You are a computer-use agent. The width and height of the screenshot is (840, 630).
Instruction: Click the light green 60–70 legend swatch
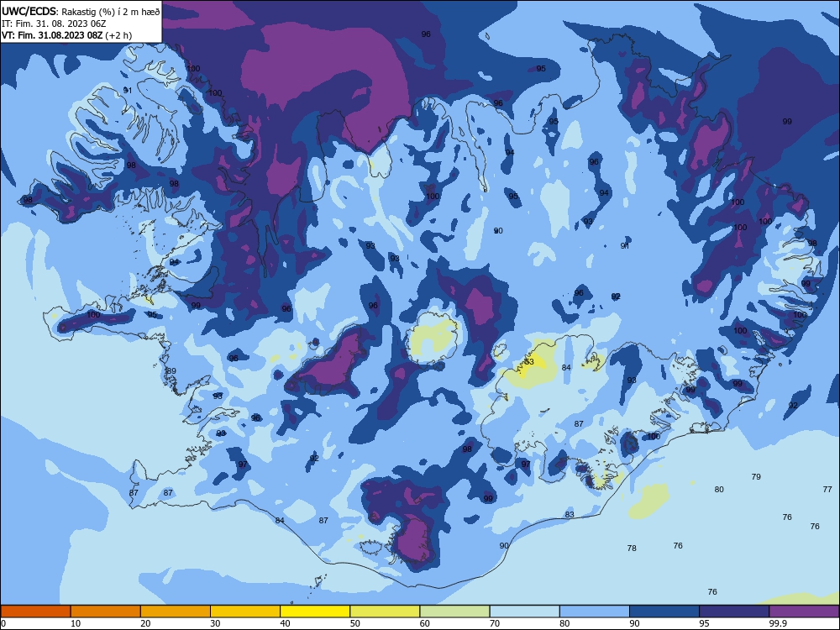pyautogui.click(x=454, y=612)
